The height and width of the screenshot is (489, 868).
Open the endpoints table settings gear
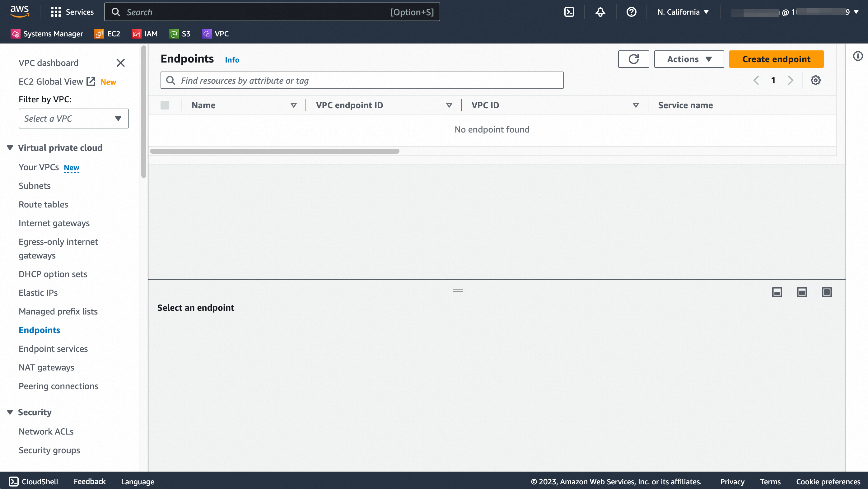816,80
